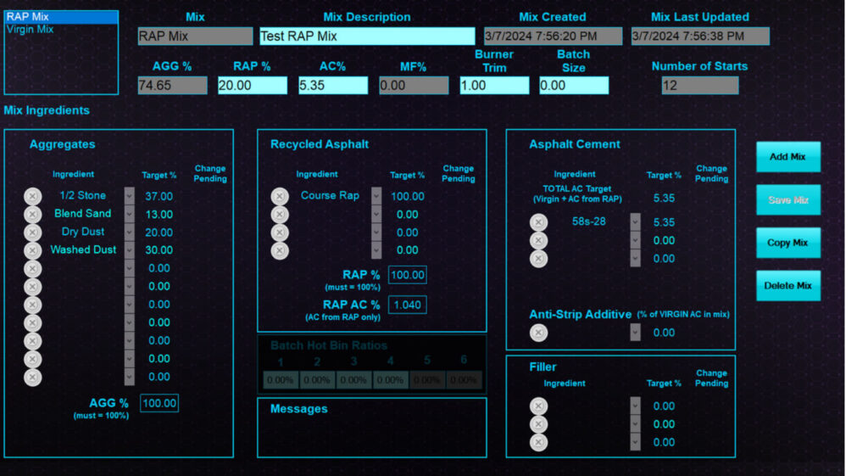
Task: Click Washed Dust target value 30.00
Action: 159,250
